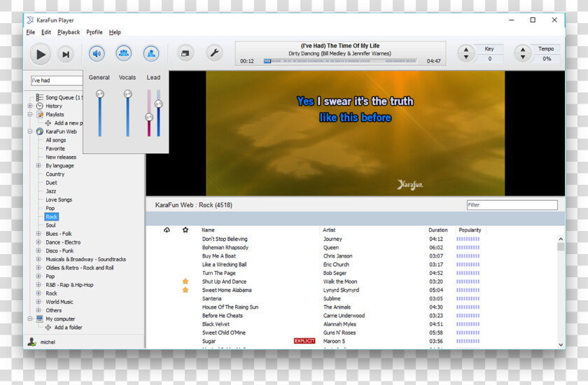Expand the World Music category

pos(38,302)
